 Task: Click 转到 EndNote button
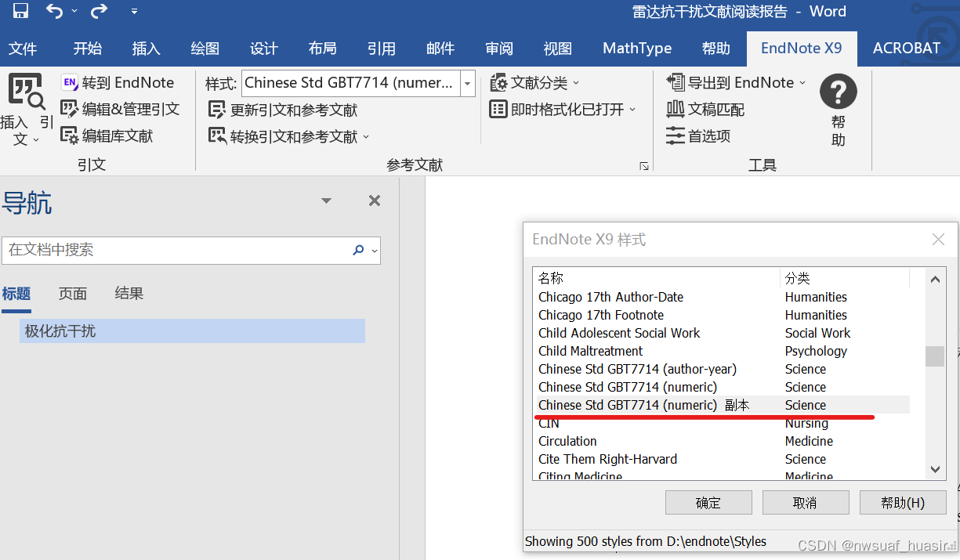coord(118,82)
